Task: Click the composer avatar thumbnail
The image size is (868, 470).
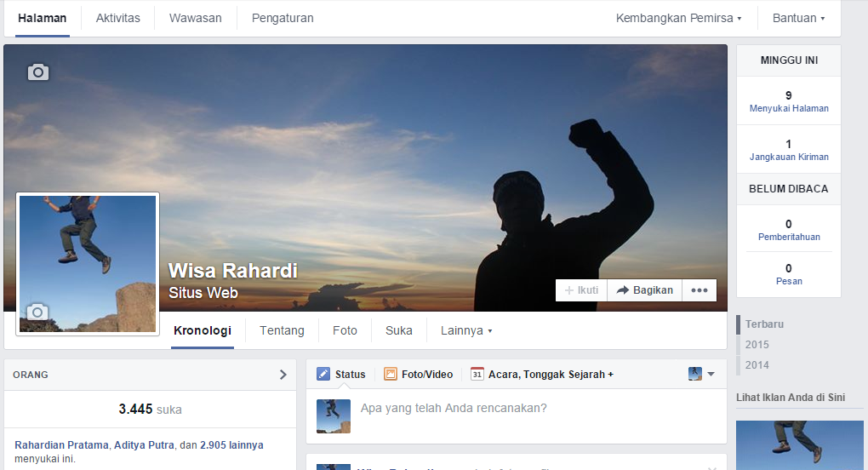Action: 334,416
